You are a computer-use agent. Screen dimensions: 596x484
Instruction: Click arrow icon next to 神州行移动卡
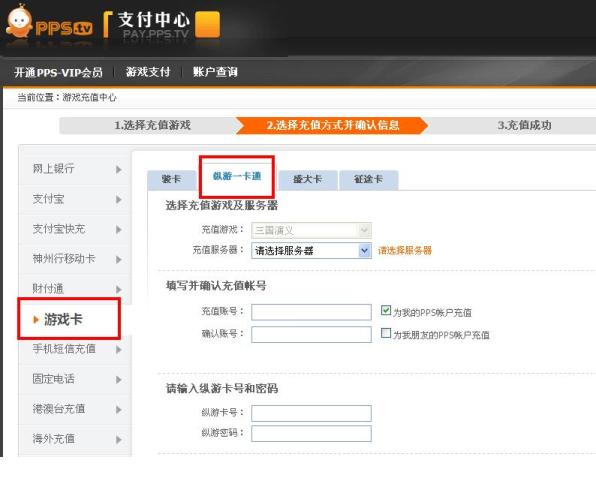tap(119, 260)
